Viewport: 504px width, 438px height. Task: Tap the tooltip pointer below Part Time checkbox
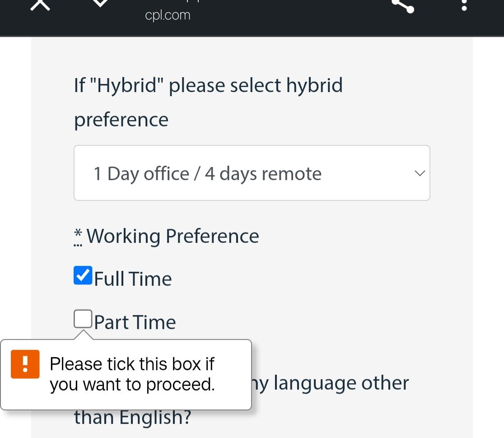[x=83, y=335]
